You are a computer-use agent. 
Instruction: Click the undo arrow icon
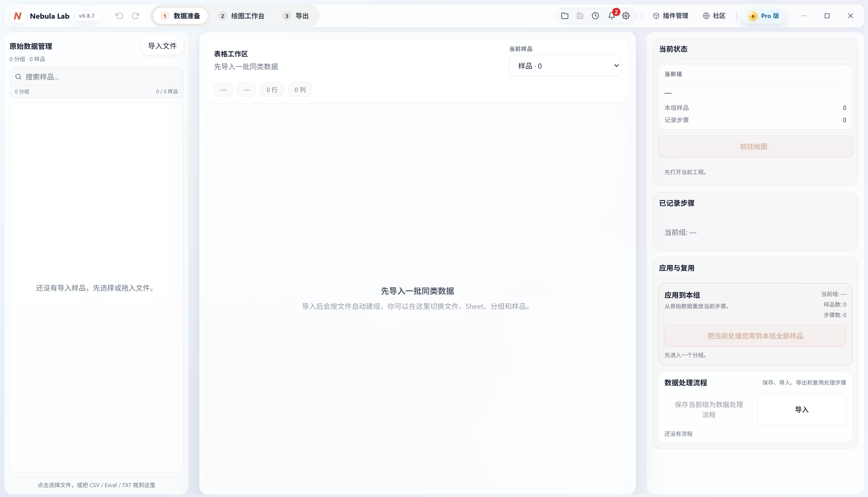tap(119, 16)
